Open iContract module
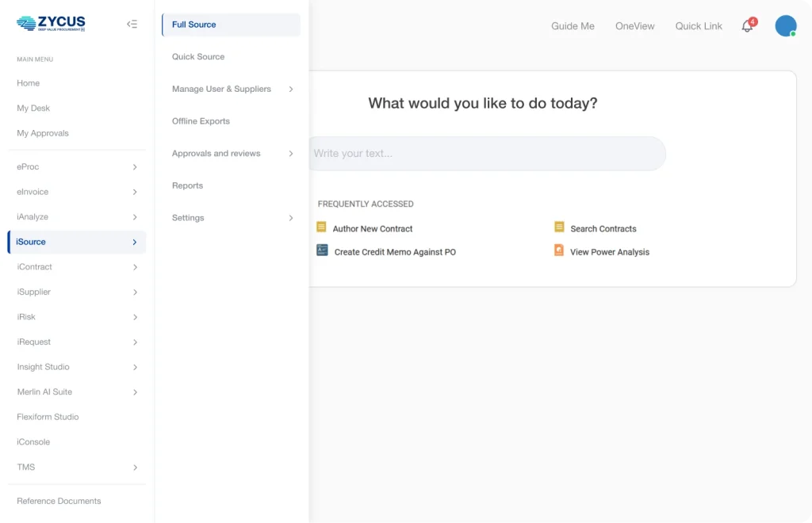This screenshot has width=812, height=523. 34,267
